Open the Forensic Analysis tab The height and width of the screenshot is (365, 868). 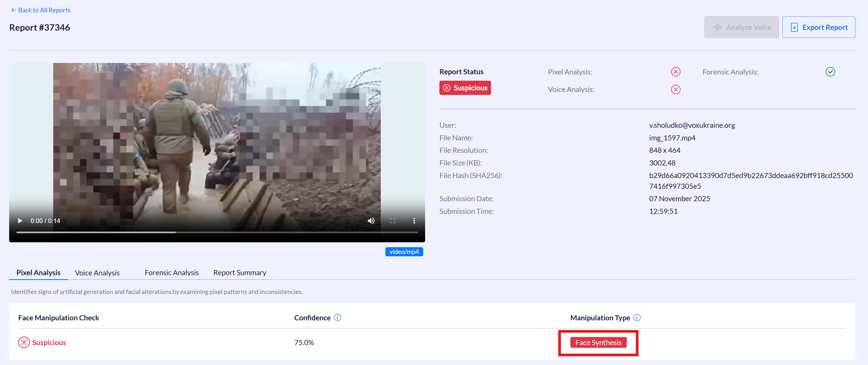(172, 272)
